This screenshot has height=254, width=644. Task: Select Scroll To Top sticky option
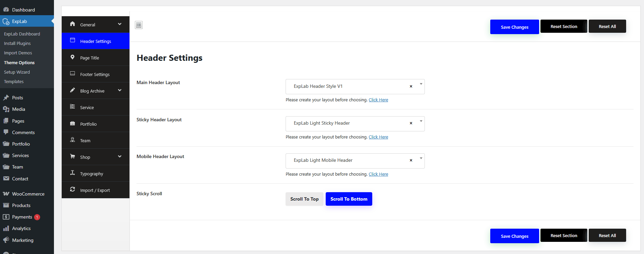304,199
